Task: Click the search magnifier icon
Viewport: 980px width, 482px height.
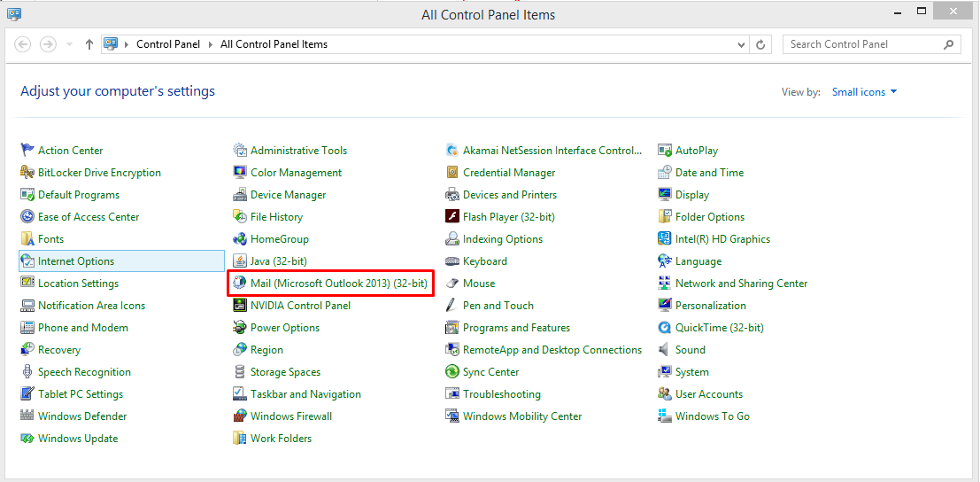Action: tap(949, 44)
